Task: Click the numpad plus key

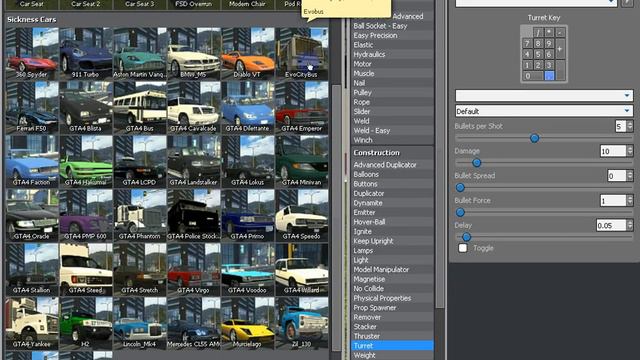Action: pyautogui.click(x=560, y=49)
